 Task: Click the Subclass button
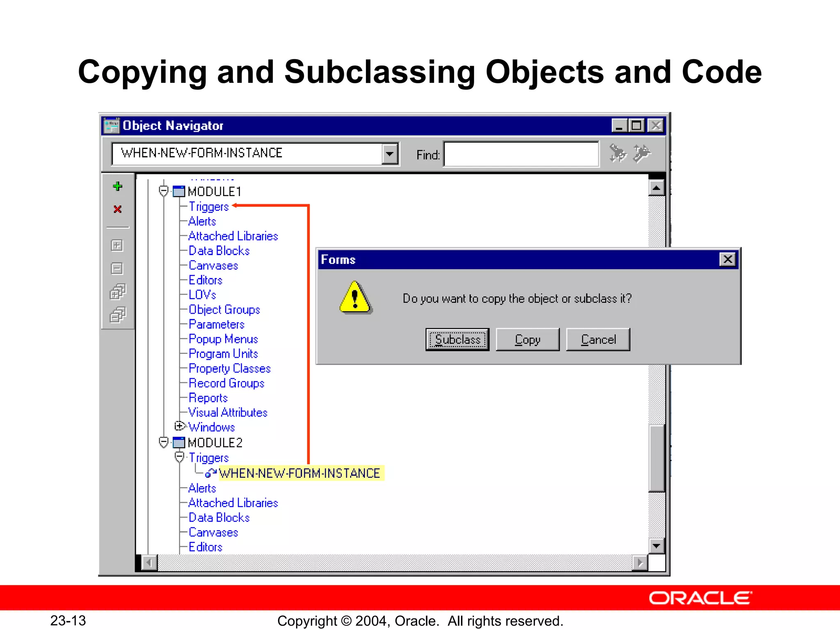457,340
